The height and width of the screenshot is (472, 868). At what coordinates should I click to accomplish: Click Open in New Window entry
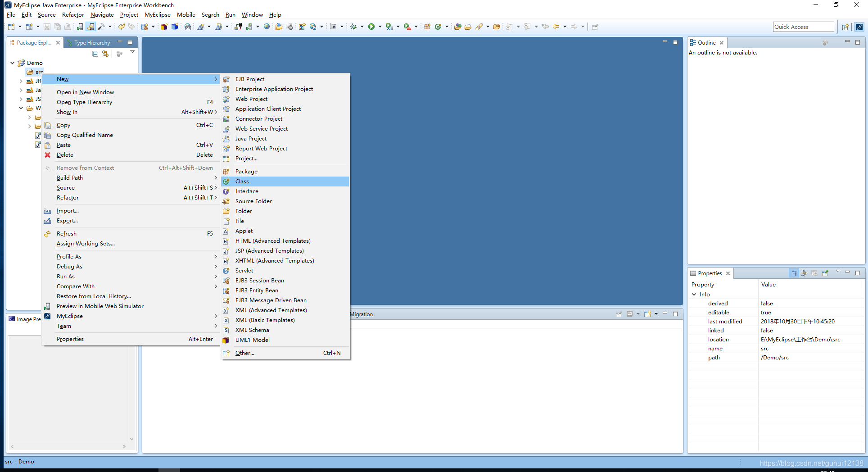coord(131,92)
